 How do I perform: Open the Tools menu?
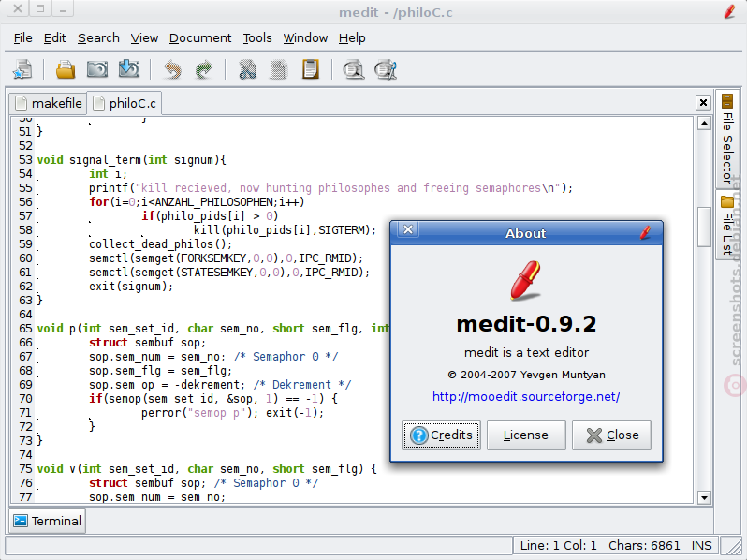point(257,38)
